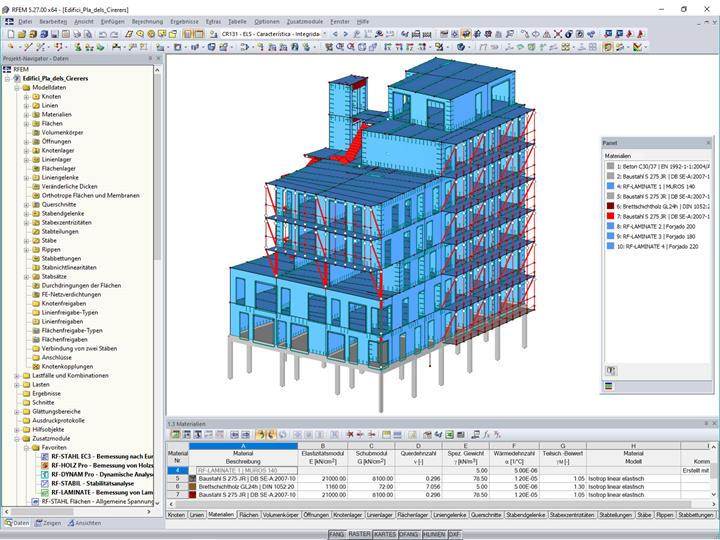Go to next load case arrow

pos(345,34)
